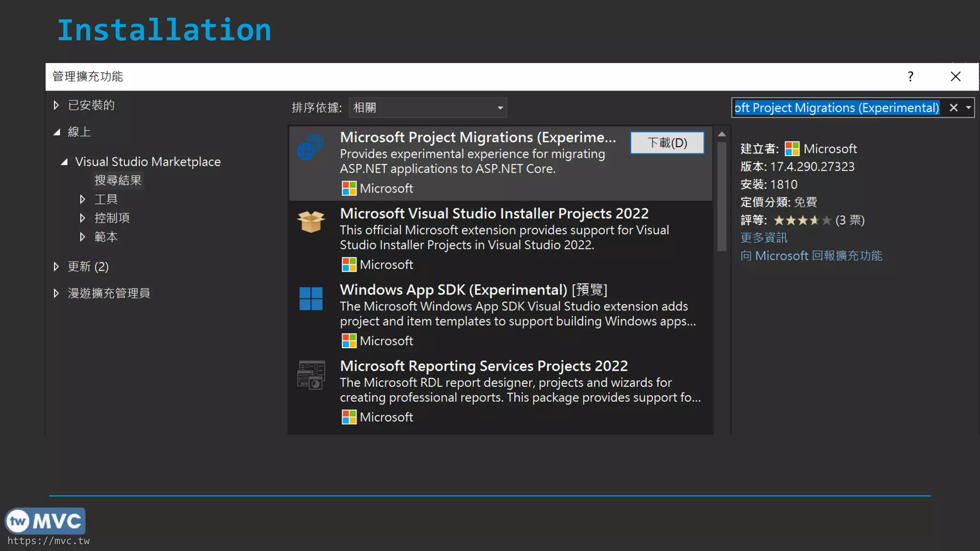Open help with the question mark icon

pyautogui.click(x=910, y=77)
